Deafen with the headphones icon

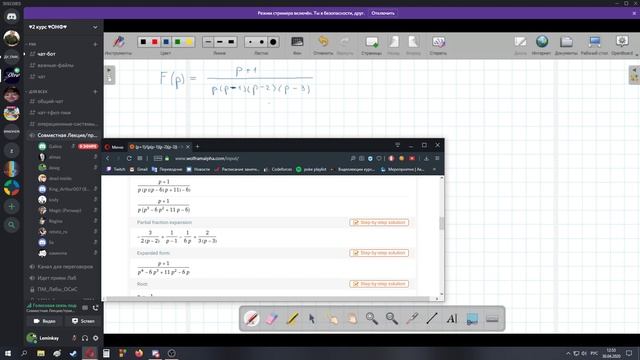click(85, 338)
